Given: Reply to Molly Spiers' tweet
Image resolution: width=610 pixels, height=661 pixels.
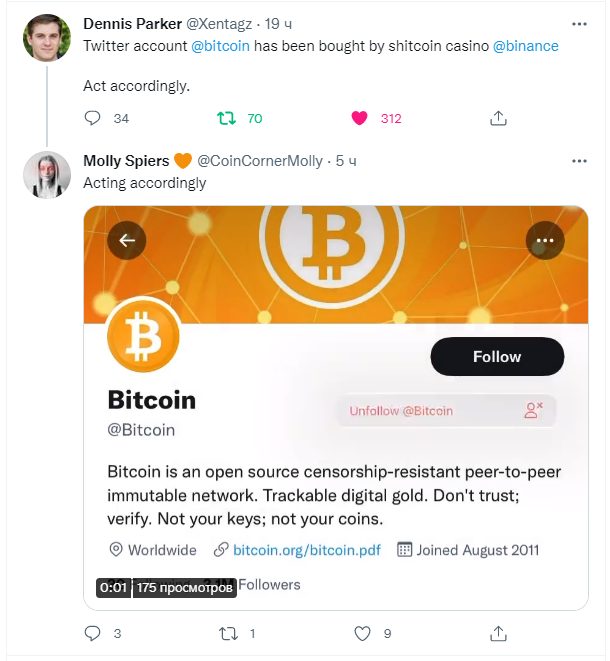Looking at the screenshot, I should pos(93,633).
